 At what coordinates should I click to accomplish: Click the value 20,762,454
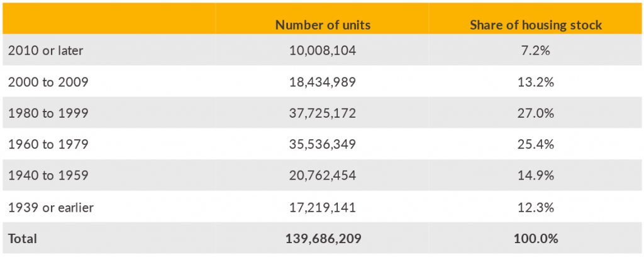click(323, 176)
